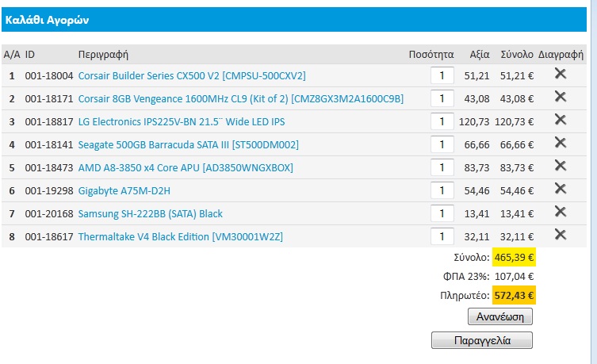Screen dimensions: 597x364
Task: Open Samsung SH-222BB (SATA) Black link
Action: coord(151,213)
